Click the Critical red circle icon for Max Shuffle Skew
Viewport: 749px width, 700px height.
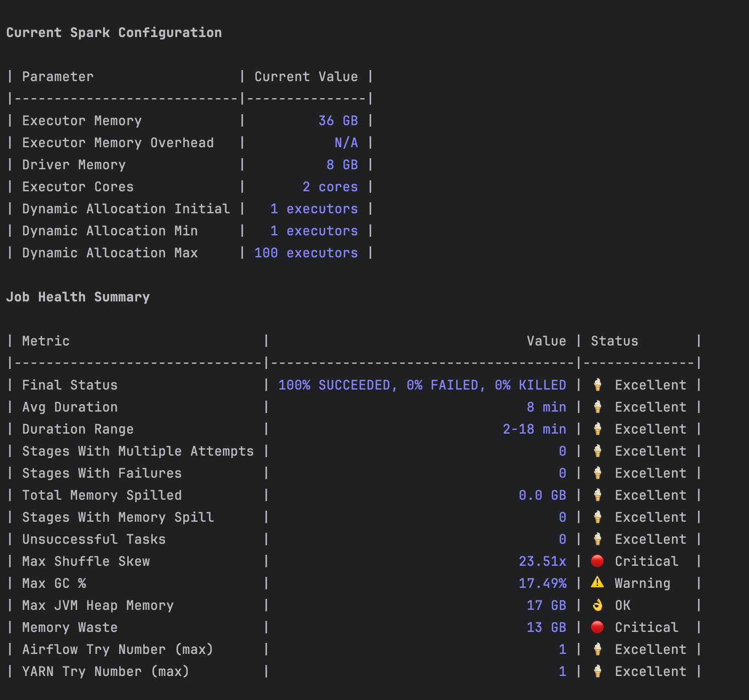tap(597, 561)
